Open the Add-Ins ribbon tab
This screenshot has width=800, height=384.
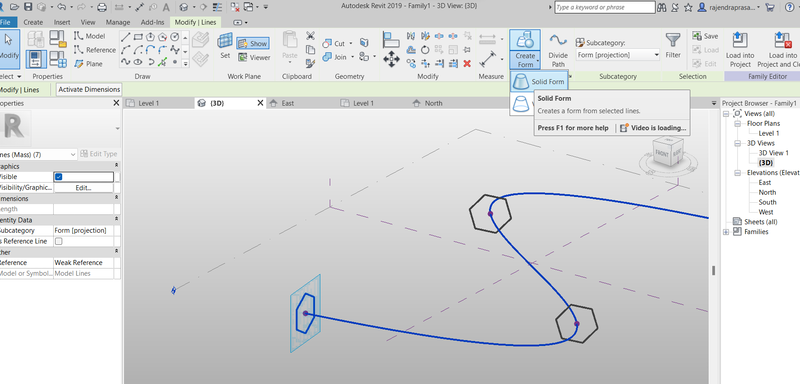click(153, 22)
